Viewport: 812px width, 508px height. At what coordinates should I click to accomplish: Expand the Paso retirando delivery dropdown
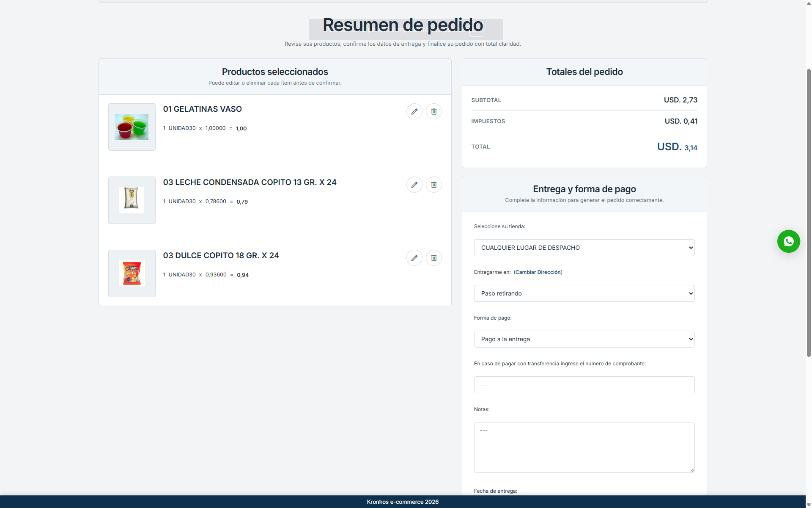(584, 293)
